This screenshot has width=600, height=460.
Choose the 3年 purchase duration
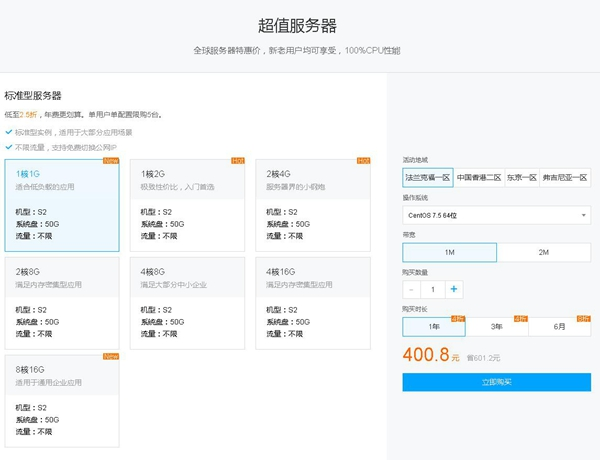click(496, 326)
